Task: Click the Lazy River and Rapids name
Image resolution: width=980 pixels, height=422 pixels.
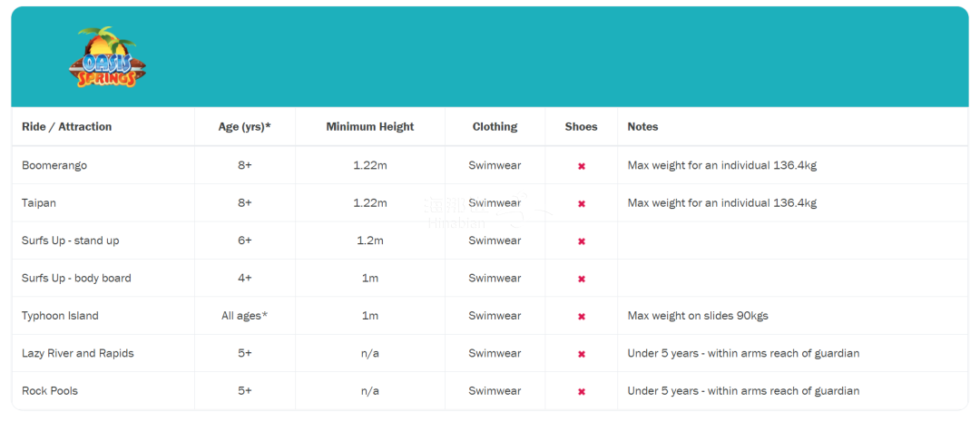Action: pos(78,353)
